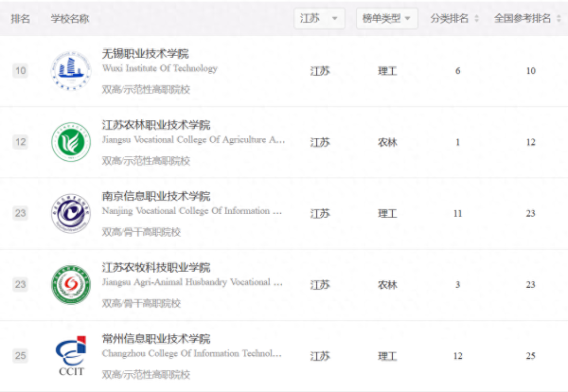This screenshot has width=568, height=392.
Task: Click the rank badge 10
Action: click(20, 71)
